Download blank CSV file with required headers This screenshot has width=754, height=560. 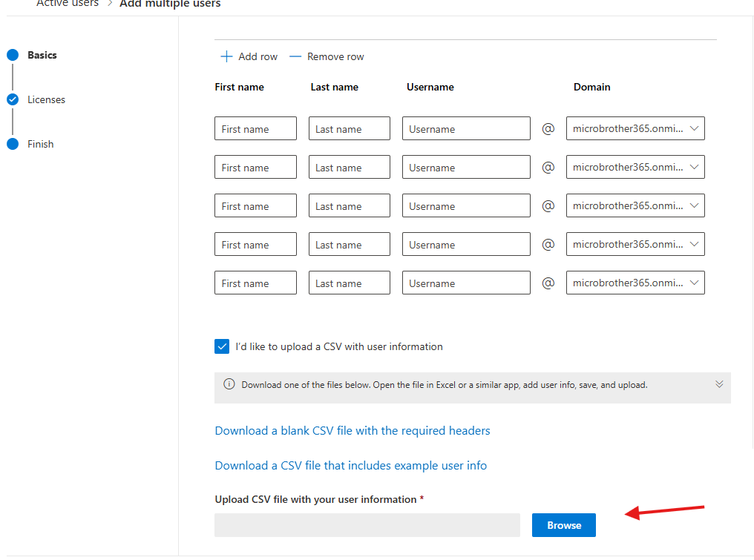(x=353, y=431)
